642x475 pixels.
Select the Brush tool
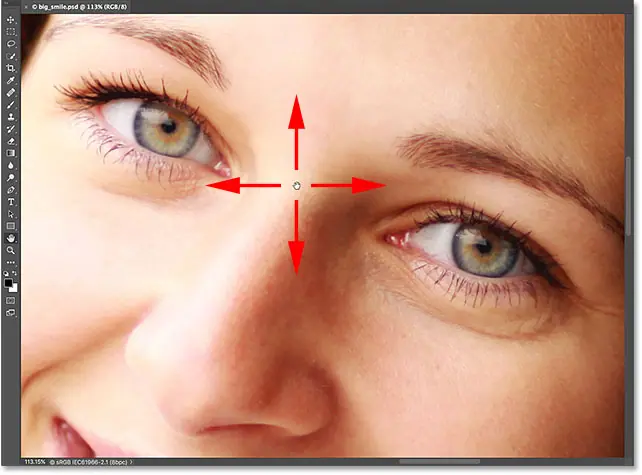click(x=11, y=105)
